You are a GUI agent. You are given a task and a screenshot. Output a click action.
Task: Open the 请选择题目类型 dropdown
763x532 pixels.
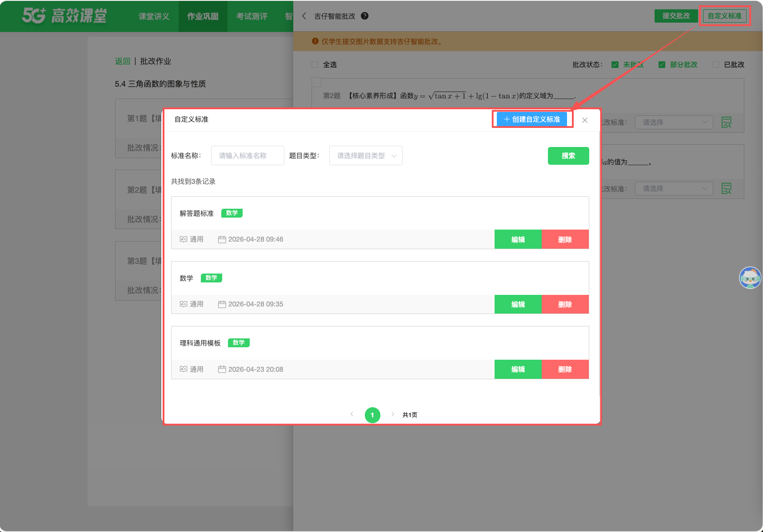coord(366,155)
